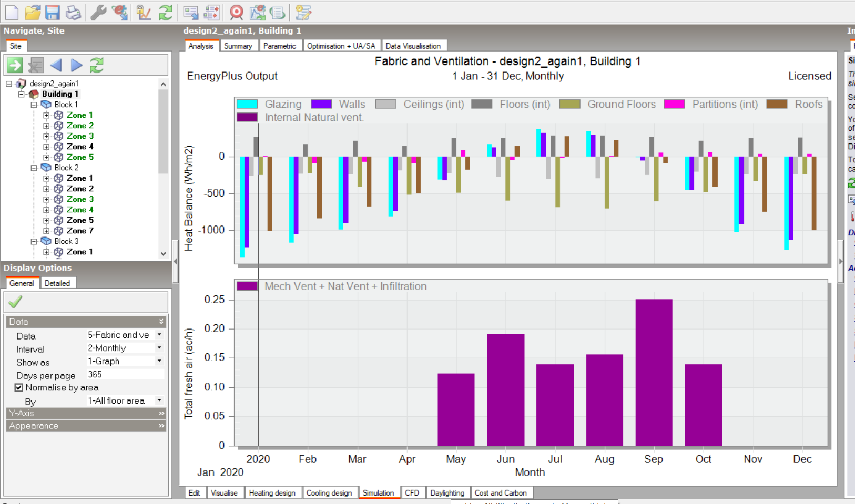Switch to the Summary tab
The height and width of the screenshot is (504, 855).
click(238, 46)
